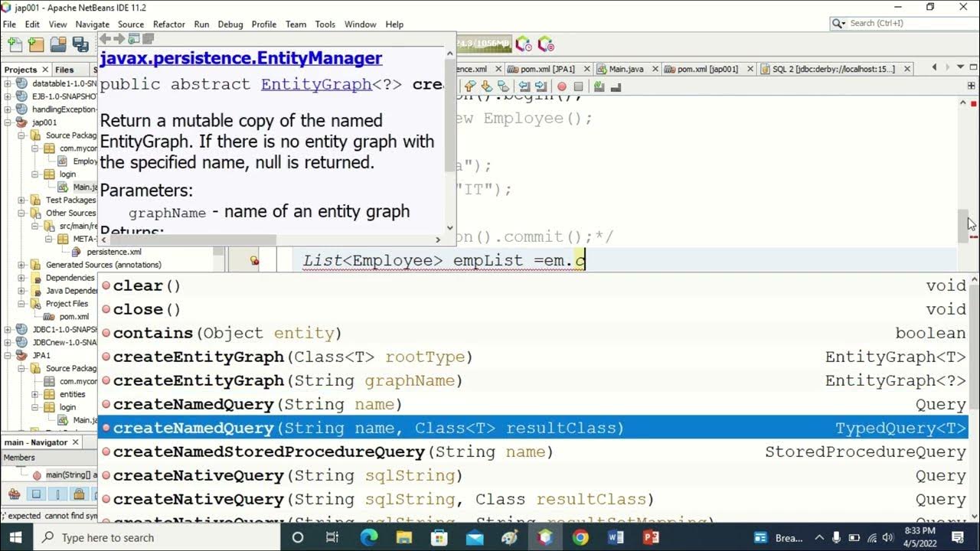Collapse the jap001 project node

pyautogui.click(x=8, y=122)
